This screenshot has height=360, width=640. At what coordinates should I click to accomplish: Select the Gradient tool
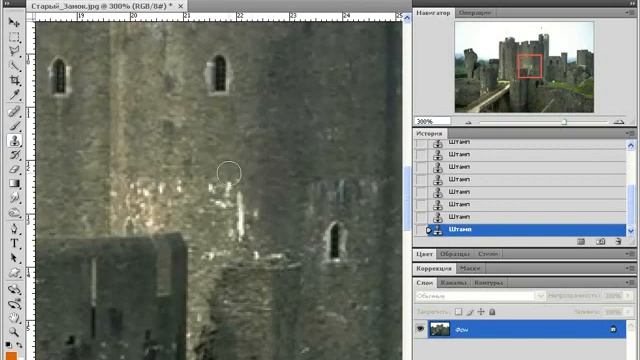pyautogui.click(x=14, y=183)
